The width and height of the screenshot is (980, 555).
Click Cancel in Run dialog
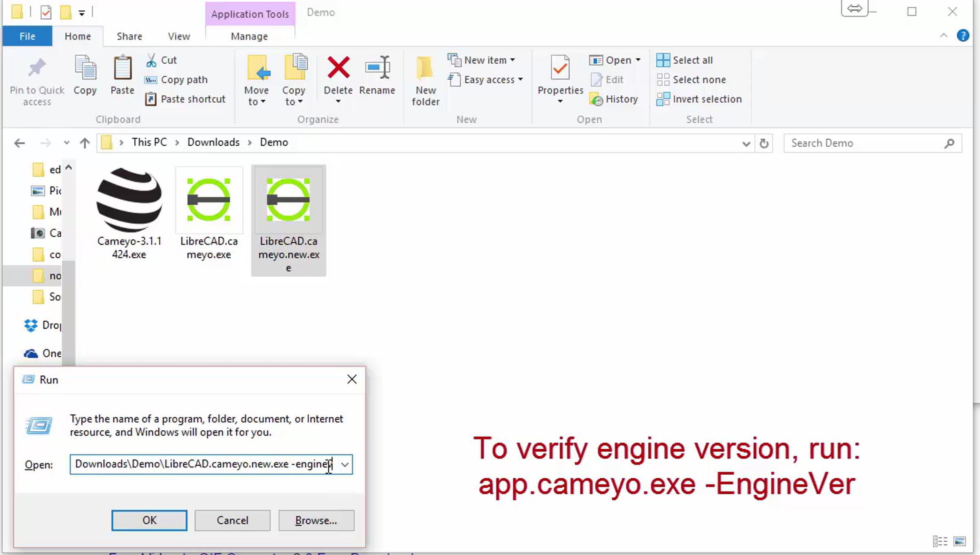(232, 520)
